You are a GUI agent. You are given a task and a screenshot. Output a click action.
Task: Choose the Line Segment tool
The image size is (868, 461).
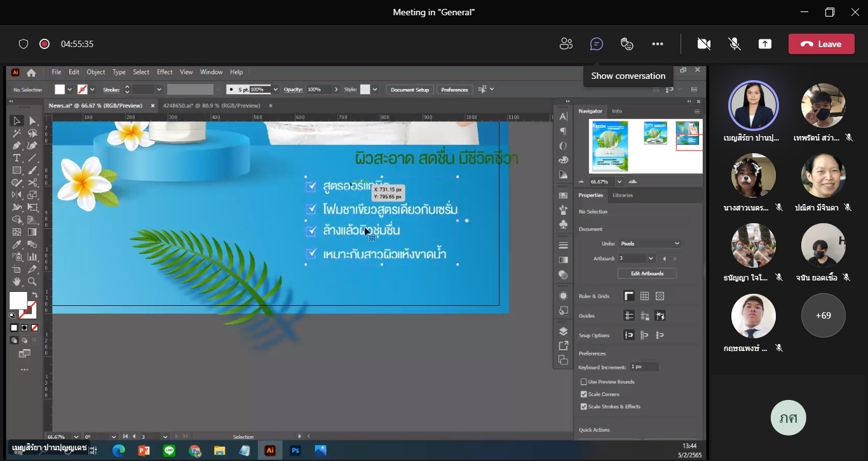(32, 158)
